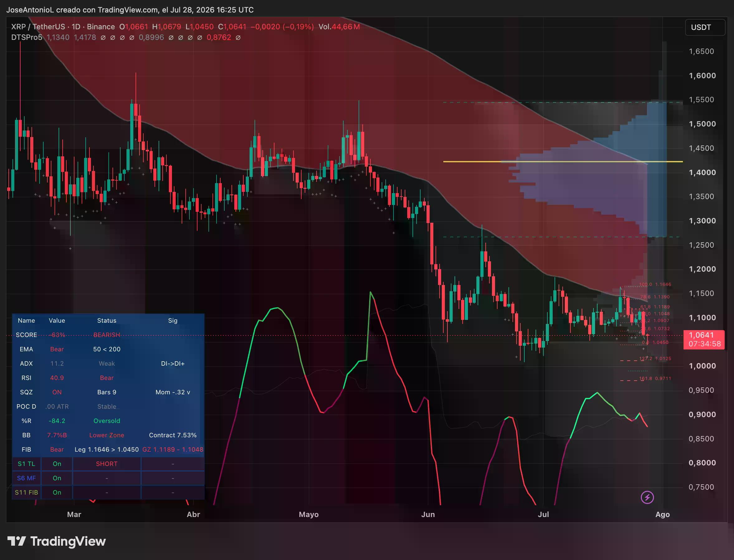Click the DTSPro5 value 1,4178
734x560 pixels.
click(x=85, y=37)
